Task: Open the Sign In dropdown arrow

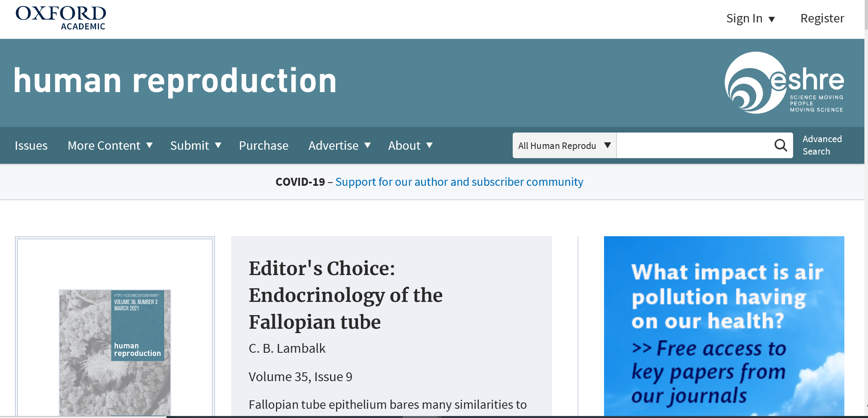Action: coord(772,19)
